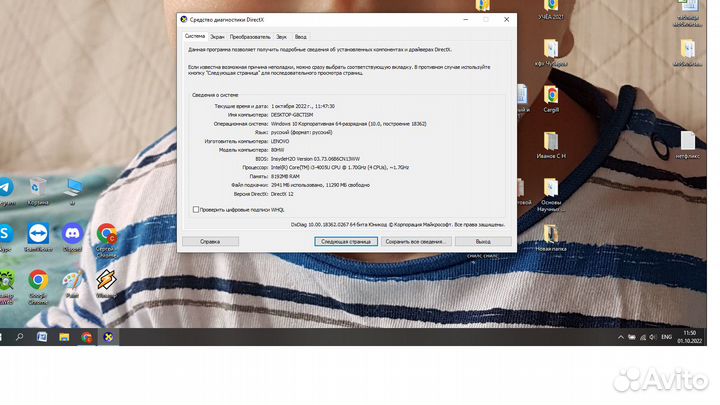Switch to the Экран tab
The width and height of the screenshot is (720, 405).
pyautogui.click(x=217, y=37)
